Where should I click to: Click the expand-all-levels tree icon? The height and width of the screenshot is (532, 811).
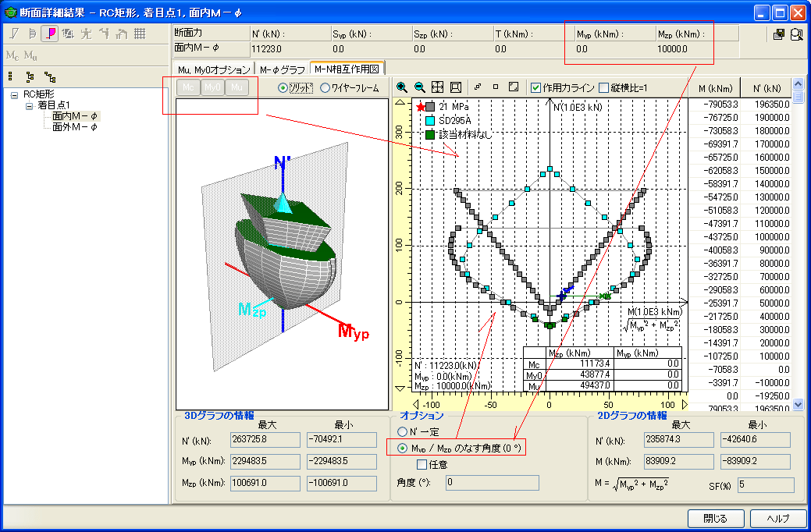point(50,77)
